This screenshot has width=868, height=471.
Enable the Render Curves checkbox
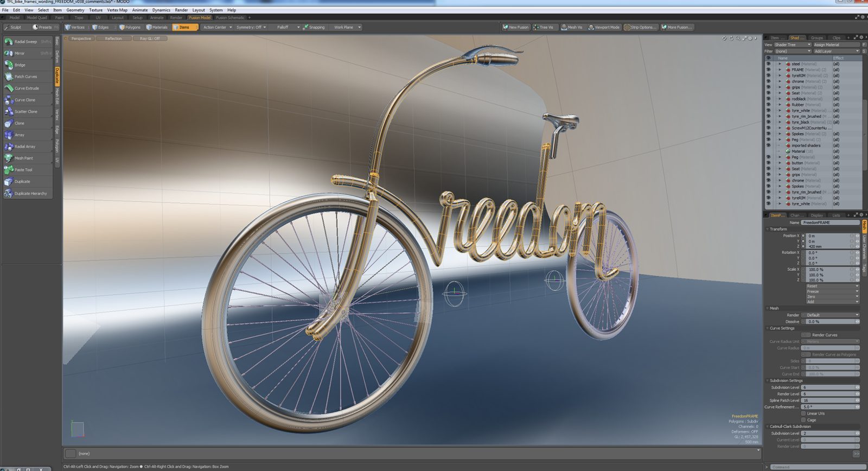tap(806, 335)
